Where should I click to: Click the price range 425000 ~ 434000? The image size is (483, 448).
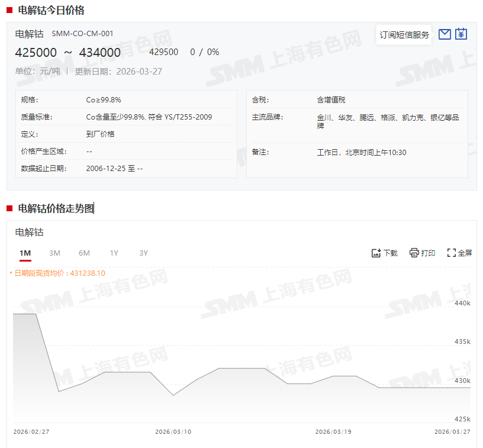point(67,53)
